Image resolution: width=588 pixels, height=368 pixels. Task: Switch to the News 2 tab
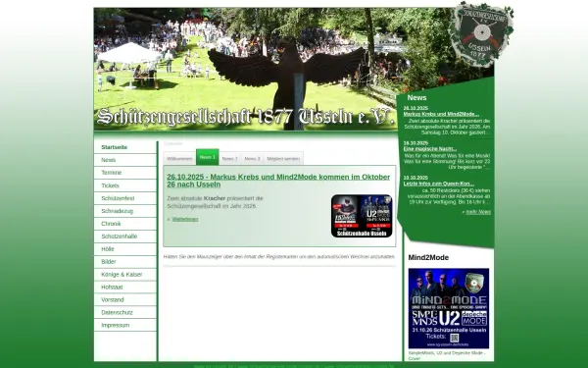[x=230, y=159]
